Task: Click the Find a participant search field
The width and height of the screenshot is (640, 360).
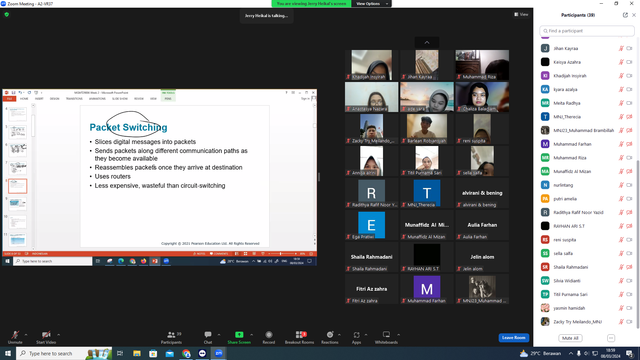Action: (x=587, y=31)
